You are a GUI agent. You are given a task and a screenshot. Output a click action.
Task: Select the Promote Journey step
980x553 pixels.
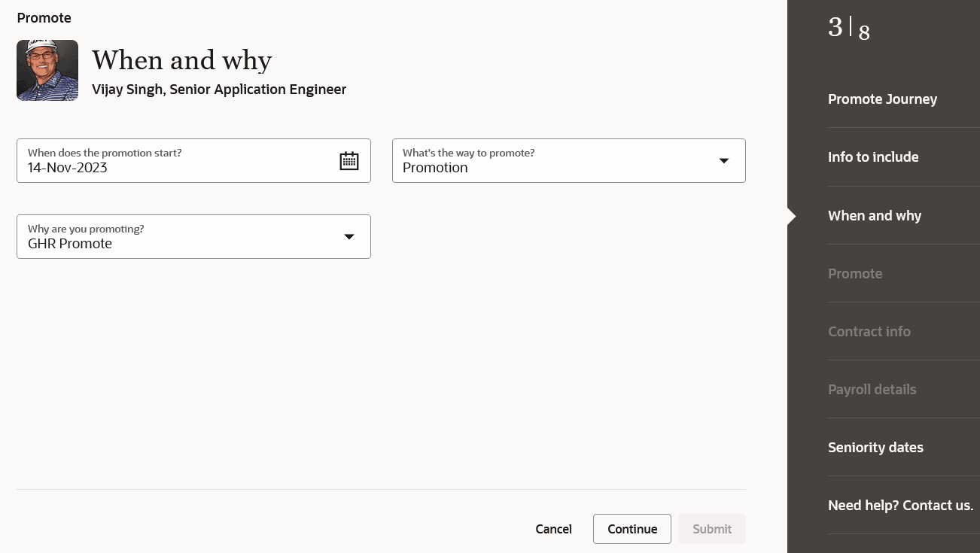click(882, 99)
